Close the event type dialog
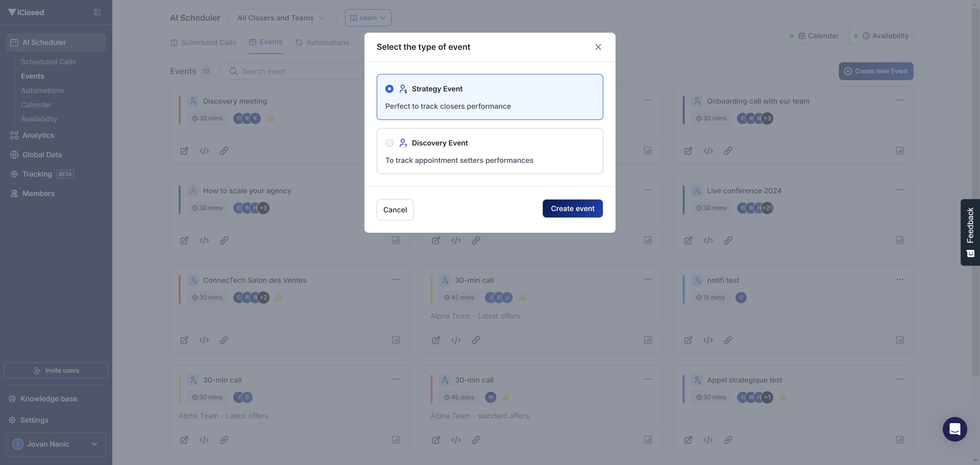This screenshot has width=980, height=465. click(598, 47)
